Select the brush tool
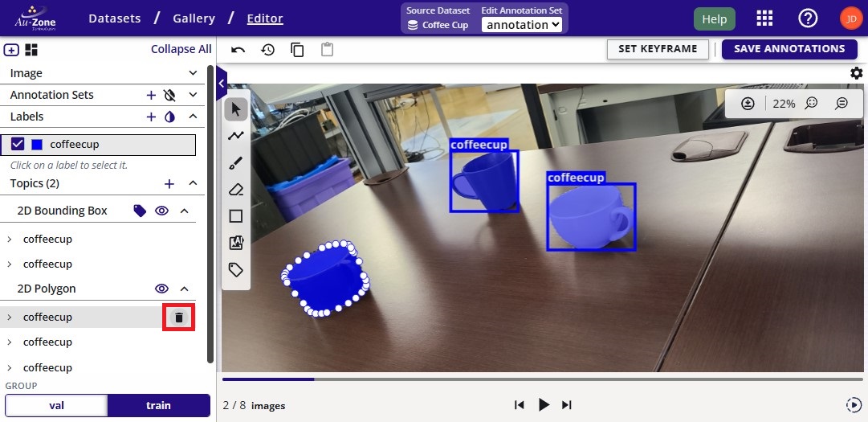Viewport: 868px width, 422px height. pos(236,163)
